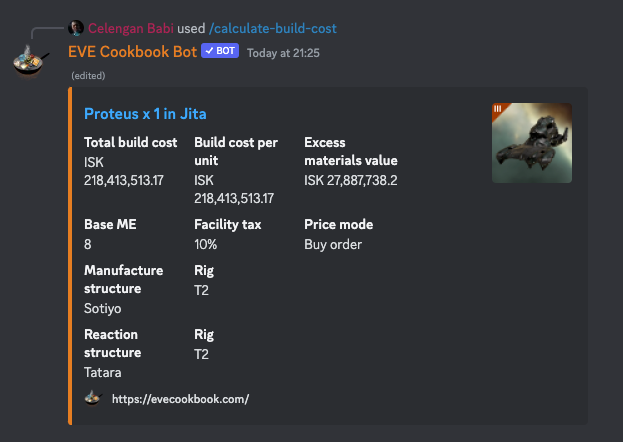Click the "Buy order" price mode value
The height and width of the screenshot is (442, 623).
333,244
